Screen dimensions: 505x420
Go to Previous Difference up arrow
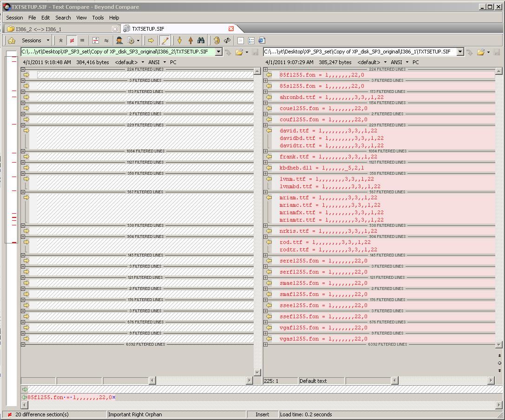(x=190, y=40)
